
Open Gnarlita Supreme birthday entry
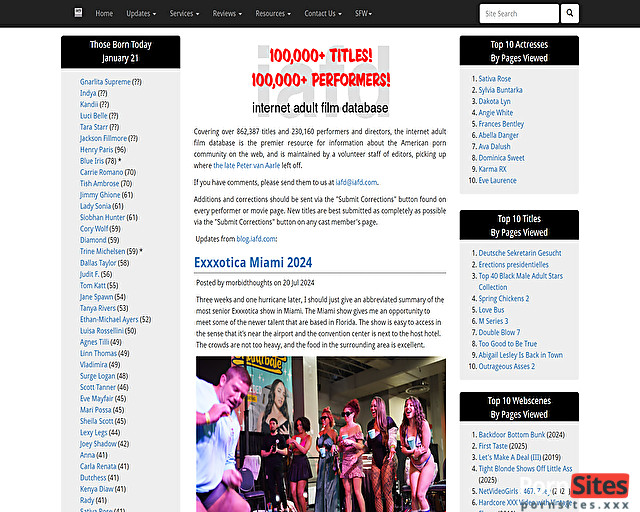pyautogui.click(x=105, y=82)
